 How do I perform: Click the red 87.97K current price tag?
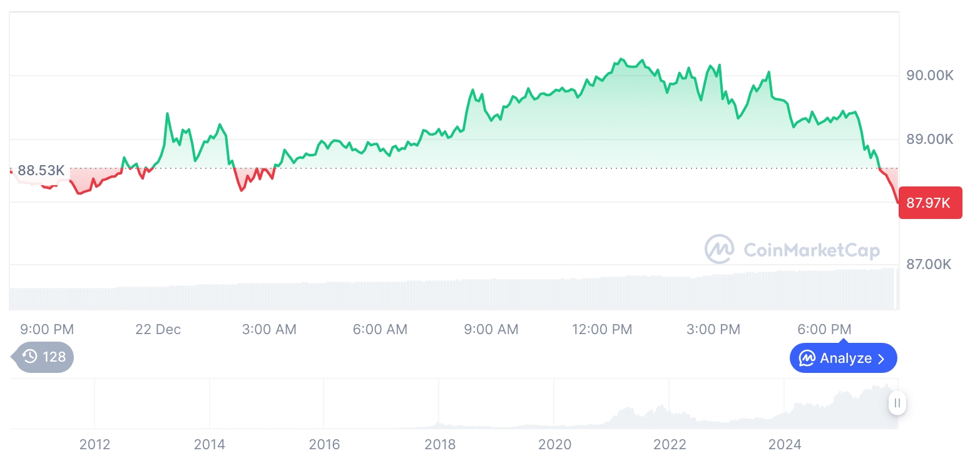pos(929,203)
